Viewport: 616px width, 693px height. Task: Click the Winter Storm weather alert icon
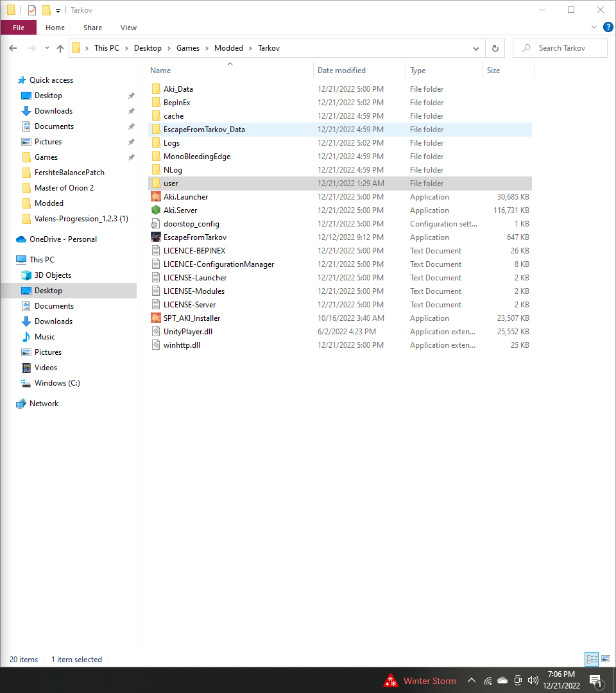(391, 681)
